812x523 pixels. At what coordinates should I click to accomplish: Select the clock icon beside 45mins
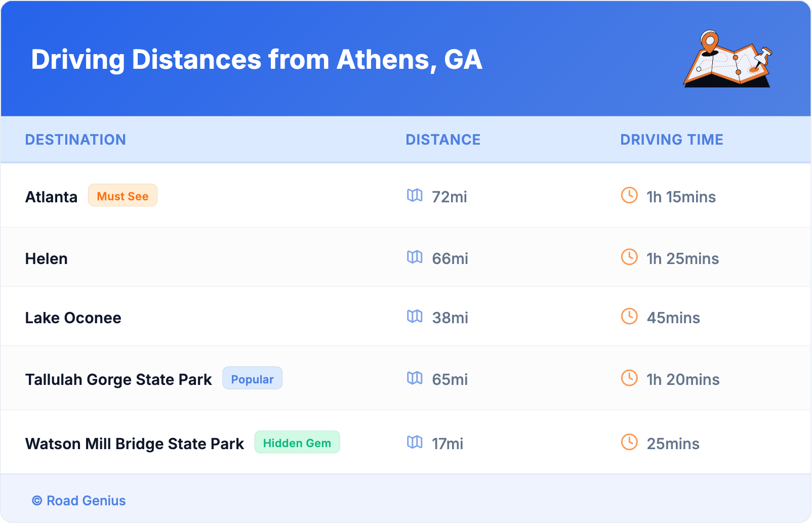pos(629,316)
